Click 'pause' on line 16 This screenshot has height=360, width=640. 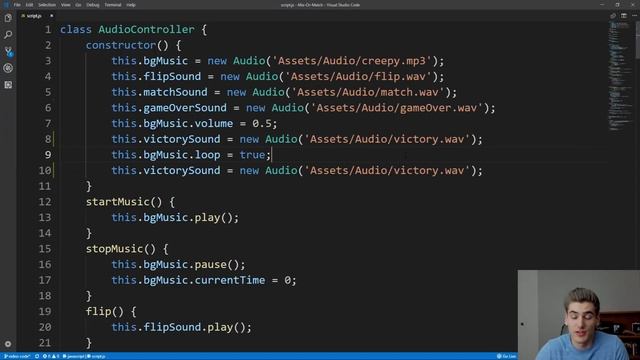click(210, 264)
